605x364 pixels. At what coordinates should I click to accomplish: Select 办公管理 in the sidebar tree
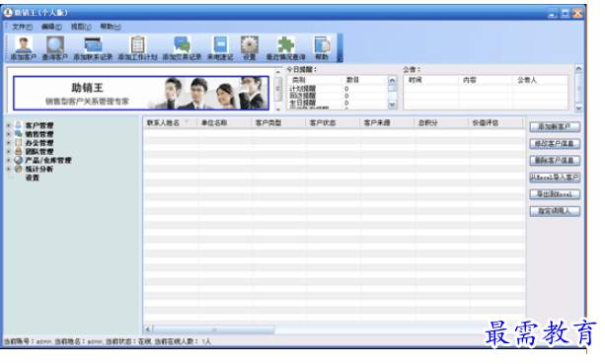[x=39, y=143]
